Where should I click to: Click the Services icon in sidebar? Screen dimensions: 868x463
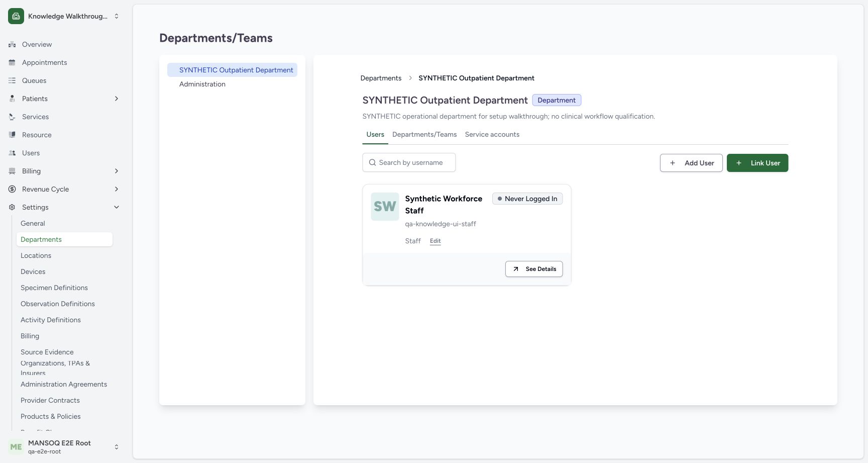pyautogui.click(x=12, y=117)
